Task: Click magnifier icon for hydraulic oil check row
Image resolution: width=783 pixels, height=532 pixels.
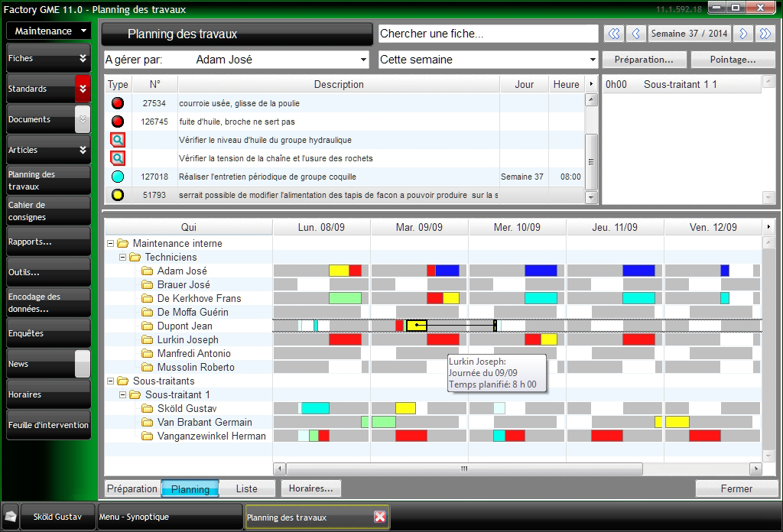Action: coord(117,140)
